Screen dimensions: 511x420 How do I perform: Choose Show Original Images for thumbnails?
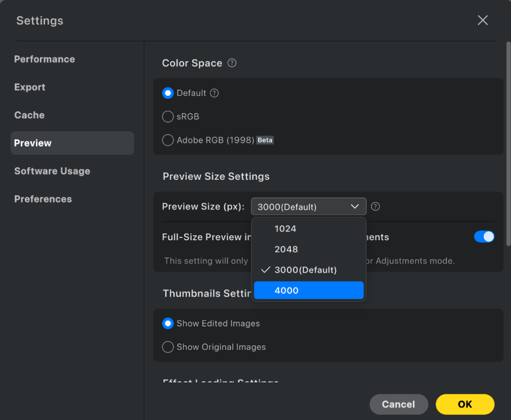click(168, 346)
